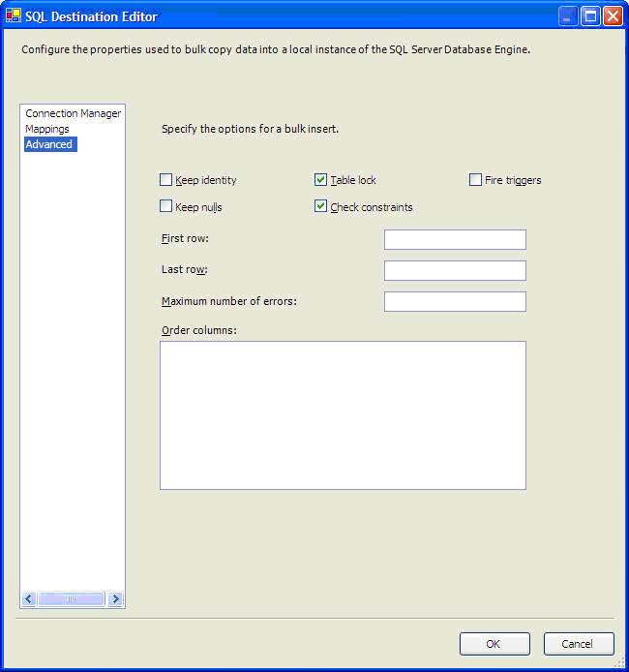629x672 pixels.
Task: Select the Advanced page in the list
Action: pos(49,144)
